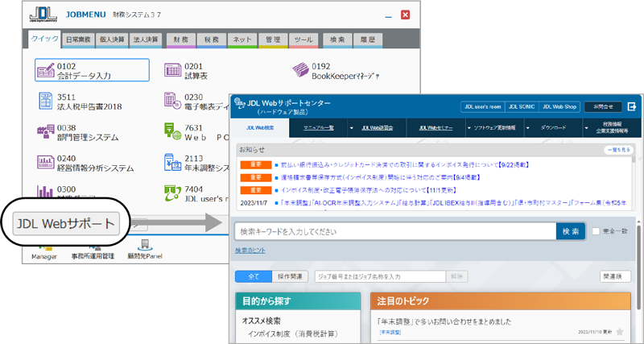
Task: Open the 管理 tab
Action: click(x=273, y=40)
